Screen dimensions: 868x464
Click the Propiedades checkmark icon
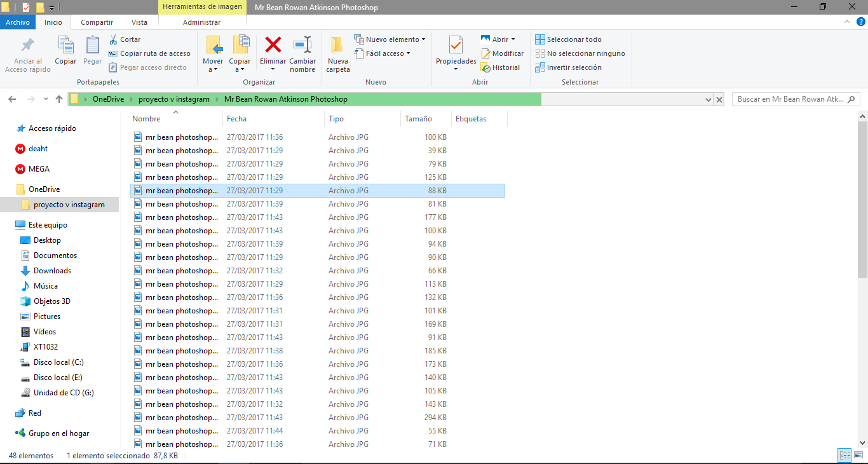(x=456, y=45)
